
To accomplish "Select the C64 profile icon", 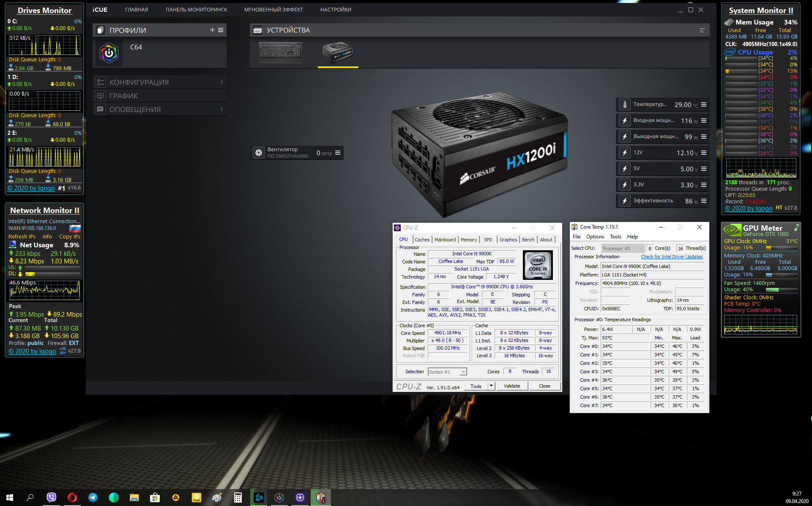I will click(x=109, y=53).
